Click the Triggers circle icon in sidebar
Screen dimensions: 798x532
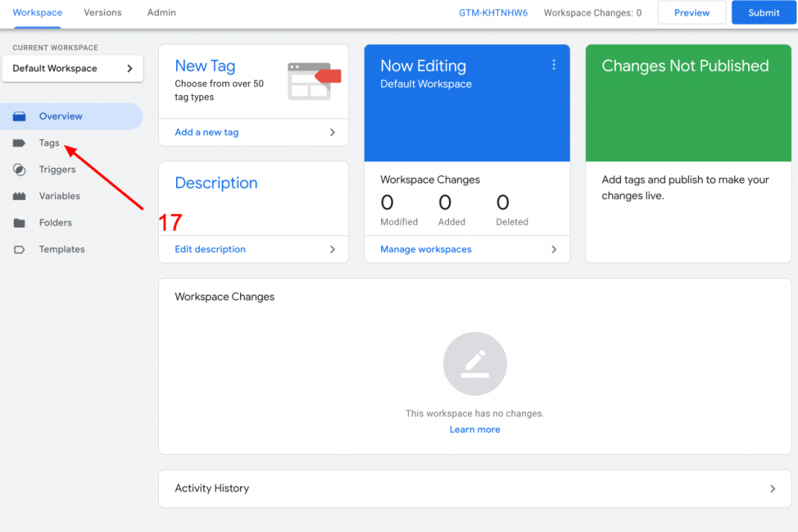tap(19, 169)
